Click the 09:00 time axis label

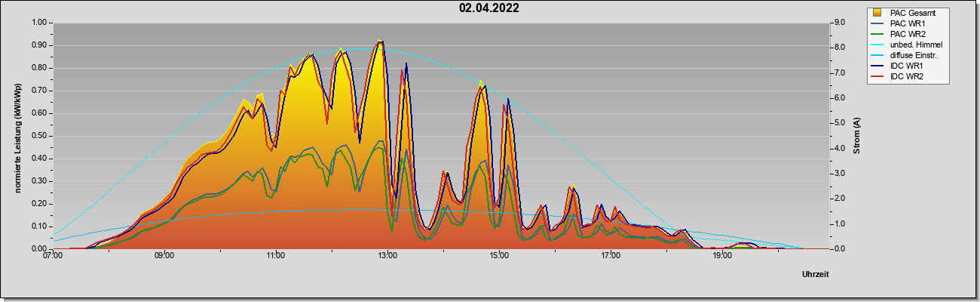point(164,255)
